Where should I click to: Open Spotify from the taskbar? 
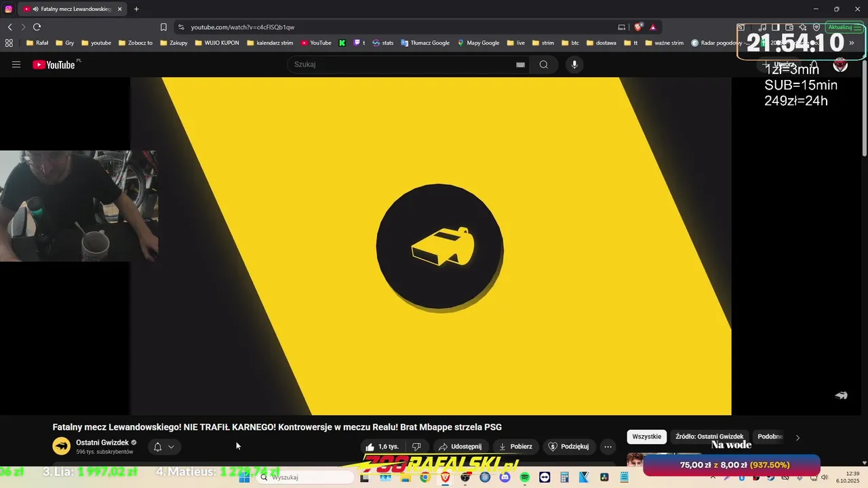click(525, 477)
